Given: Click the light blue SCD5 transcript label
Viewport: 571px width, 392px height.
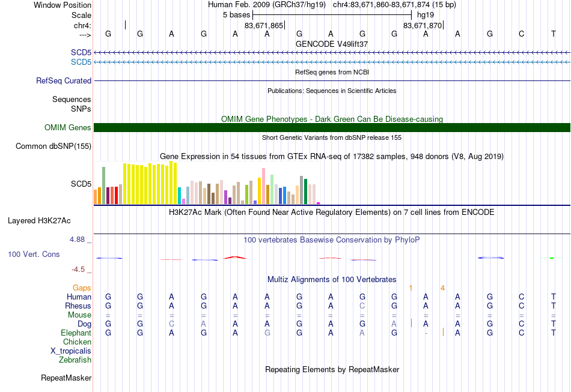Looking at the screenshot, I should pos(81,62).
